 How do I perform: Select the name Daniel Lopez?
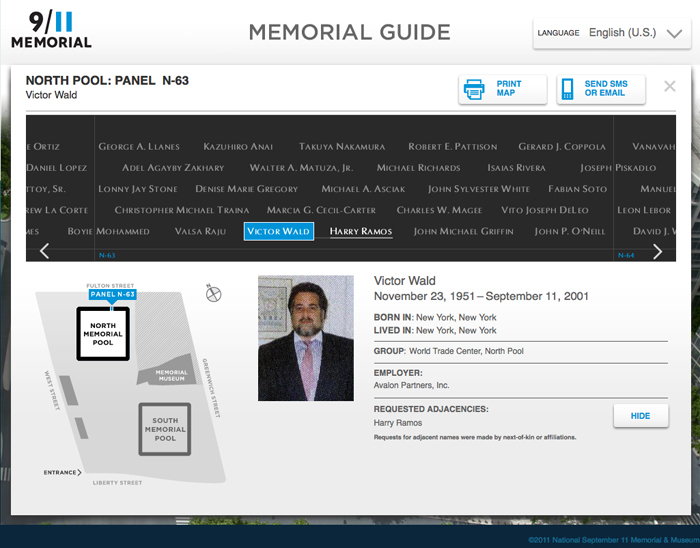(57, 168)
